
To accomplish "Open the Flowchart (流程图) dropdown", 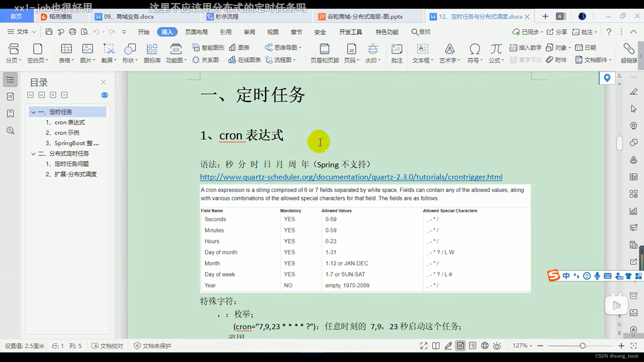I will (280, 60).
